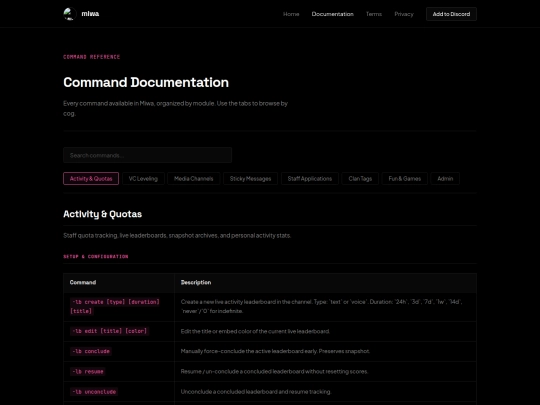
Task: Select the Activity & Quotas tab
Action: (x=91, y=179)
